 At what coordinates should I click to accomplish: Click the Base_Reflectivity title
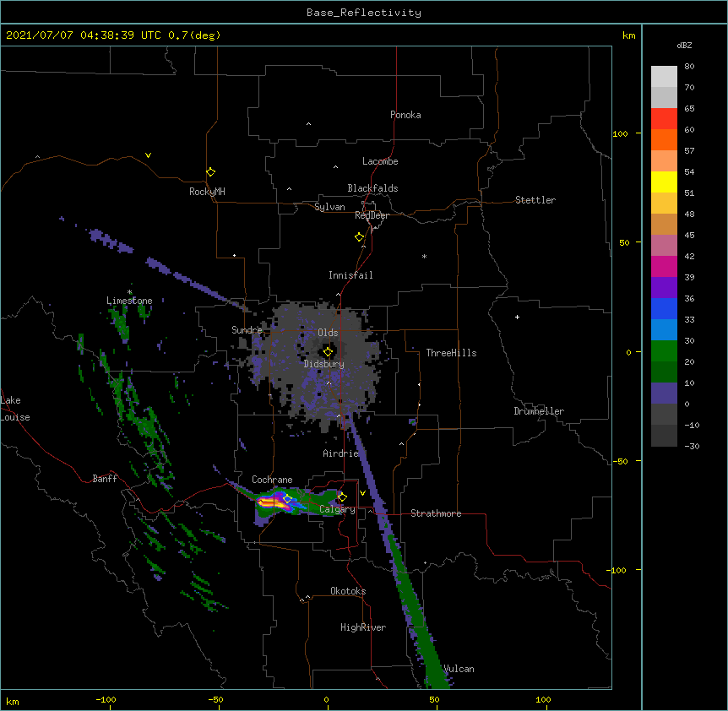364,13
